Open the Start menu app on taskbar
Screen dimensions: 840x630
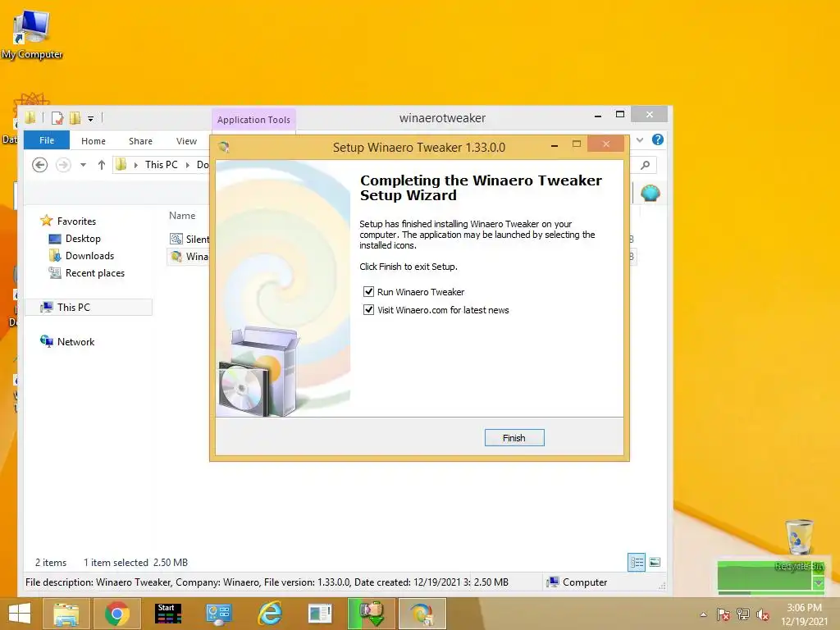click(x=167, y=614)
